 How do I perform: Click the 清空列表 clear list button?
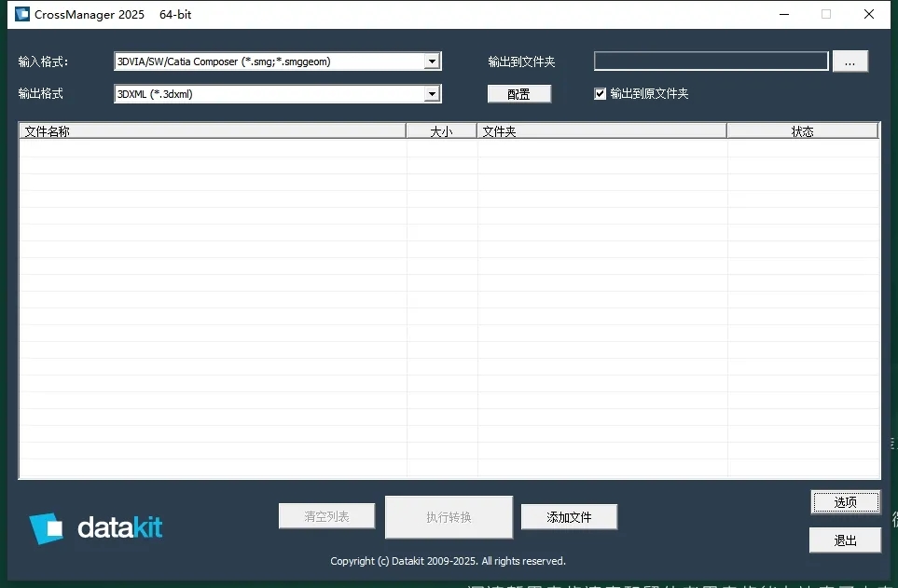[x=327, y=516]
